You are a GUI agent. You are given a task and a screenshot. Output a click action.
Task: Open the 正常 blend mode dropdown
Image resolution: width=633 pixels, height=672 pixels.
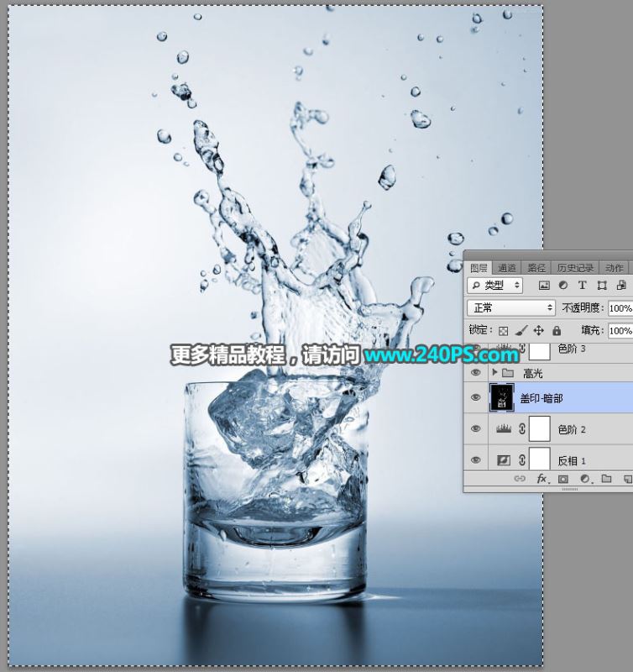pyautogui.click(x=511, y=307)
